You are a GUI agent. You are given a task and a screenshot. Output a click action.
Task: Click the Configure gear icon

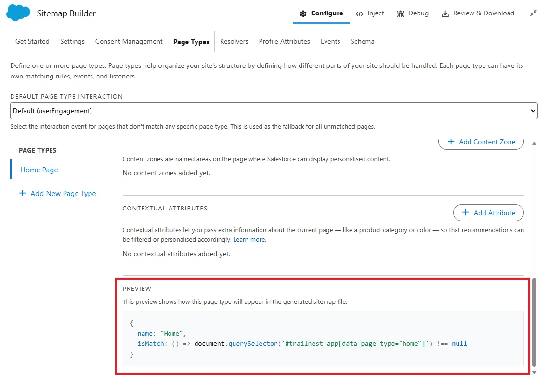pyautogui.click(x=303, y=13)
